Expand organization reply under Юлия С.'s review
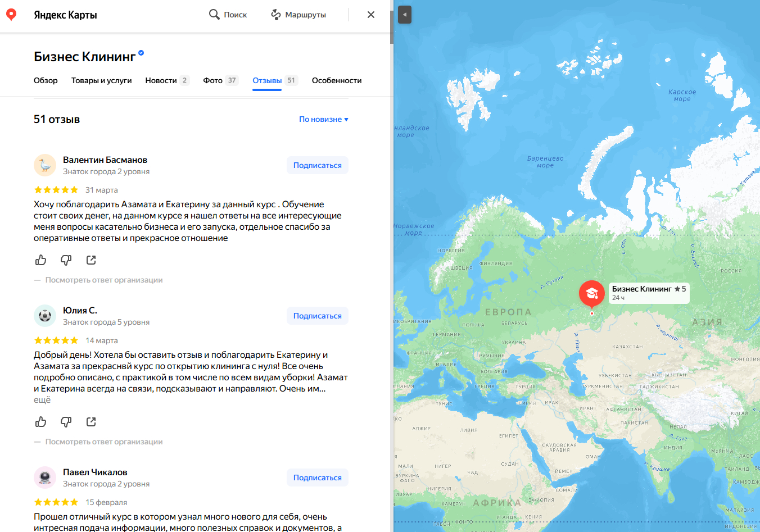This screenshot has height=532, width=760. click(104, 442)
